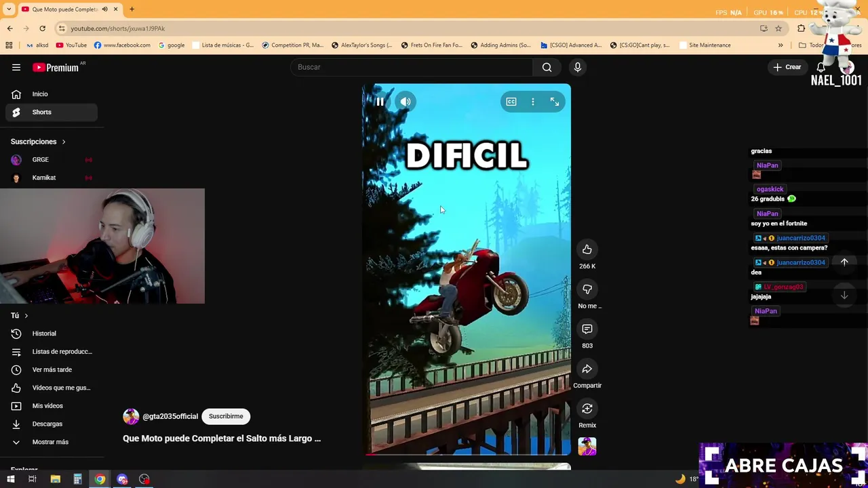This screenshot has width=868, height=488.
Task: Open the Kamikat subscription channel
Action: [52, 178]
